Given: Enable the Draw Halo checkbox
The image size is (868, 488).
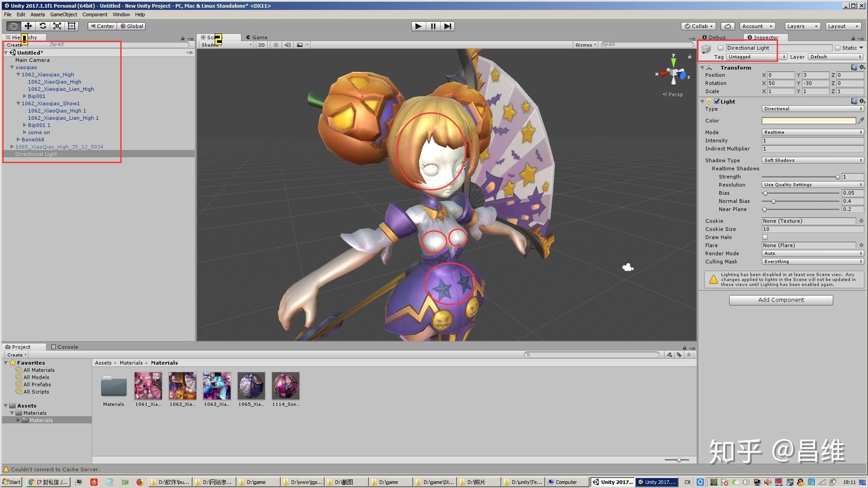Looking at the screenshot, I should point(765,237).
